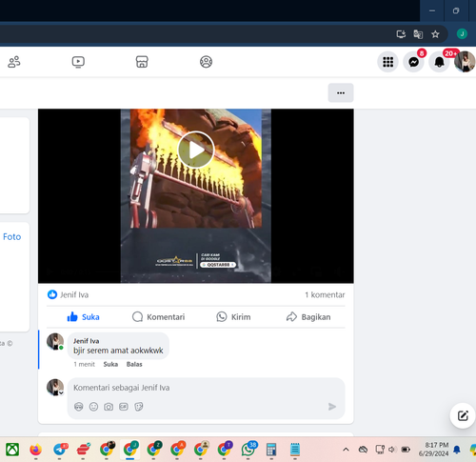Open Messenger chats
476x462 pixels.
tap(413, 62)
